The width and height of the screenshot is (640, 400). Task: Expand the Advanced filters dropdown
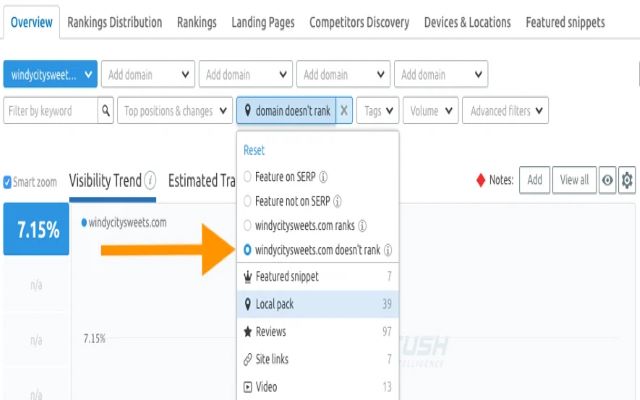[505, 111]
